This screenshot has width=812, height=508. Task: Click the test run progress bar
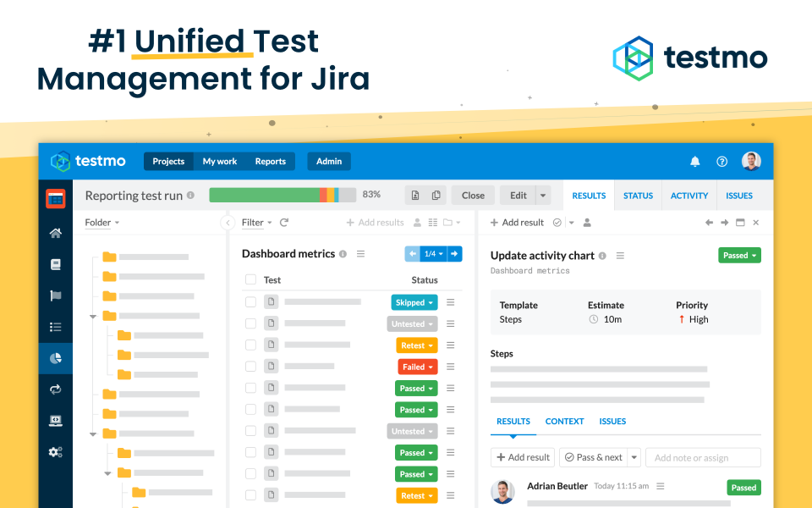pyautogui.click(x=283, y=195)
